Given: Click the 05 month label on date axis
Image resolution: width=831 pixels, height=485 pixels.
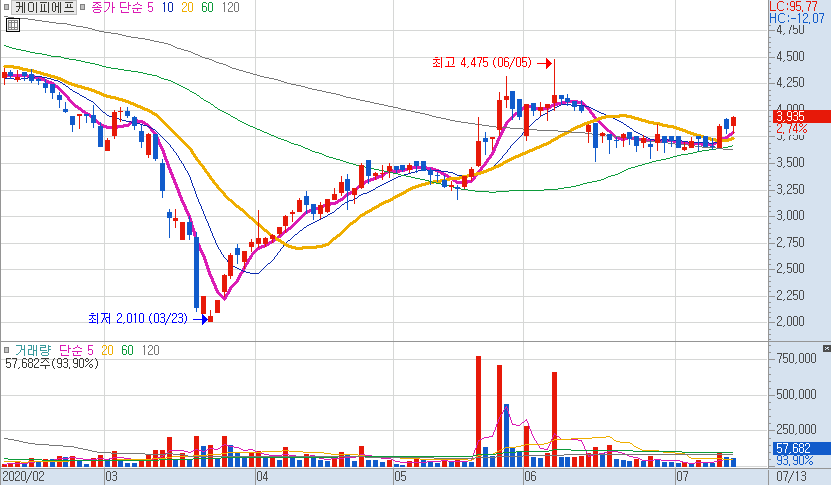Looking at the screenshot, I should pyautogui.click(x=400, y=476).
